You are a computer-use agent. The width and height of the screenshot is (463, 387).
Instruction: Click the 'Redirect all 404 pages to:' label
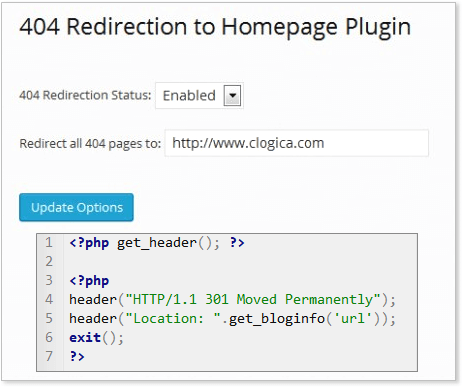pos(90,144)
